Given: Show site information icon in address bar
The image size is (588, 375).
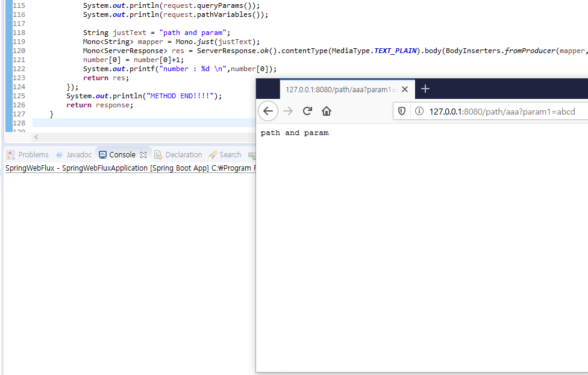Looking at the screenshot, I should tap(419, 112).
